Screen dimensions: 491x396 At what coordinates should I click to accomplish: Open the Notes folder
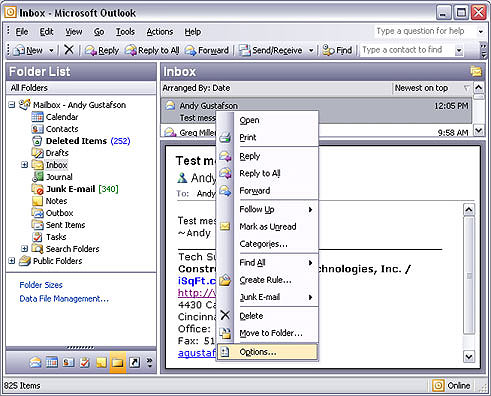49,201
